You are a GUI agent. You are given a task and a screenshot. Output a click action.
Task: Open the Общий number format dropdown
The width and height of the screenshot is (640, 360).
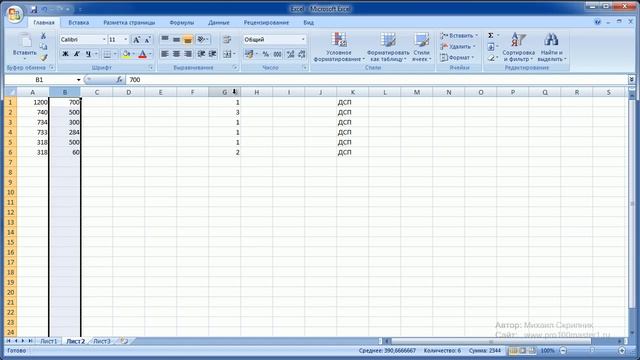click(303, 40)
